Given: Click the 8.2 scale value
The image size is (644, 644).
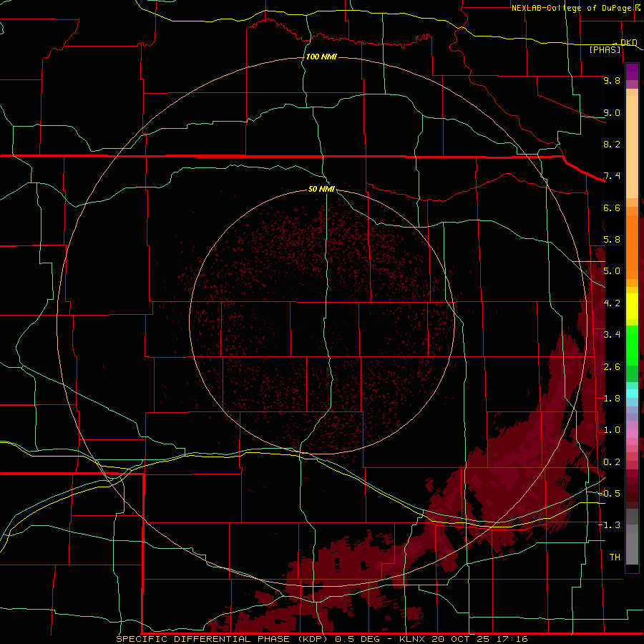Looking at the screenshot, I should tap(612, 144).
